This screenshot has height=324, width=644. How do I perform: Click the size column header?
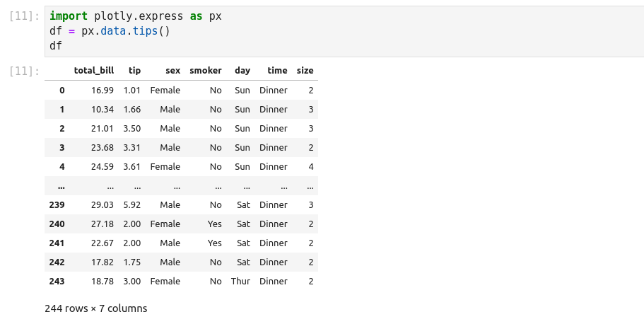(x=305, y=71)
